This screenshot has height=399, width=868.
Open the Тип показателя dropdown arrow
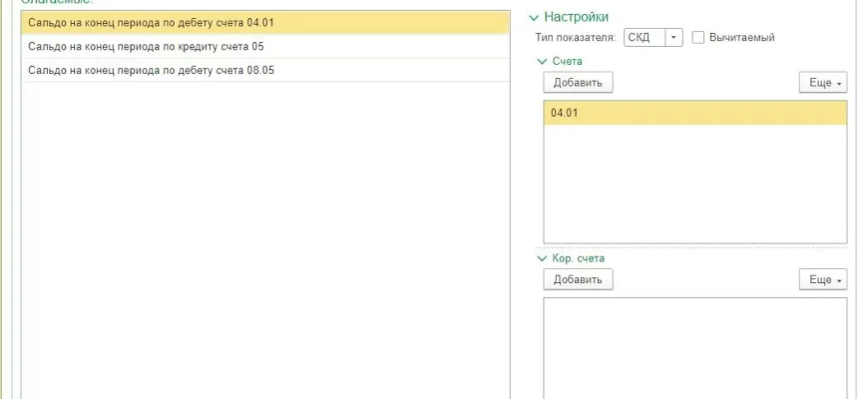[673, 38]
